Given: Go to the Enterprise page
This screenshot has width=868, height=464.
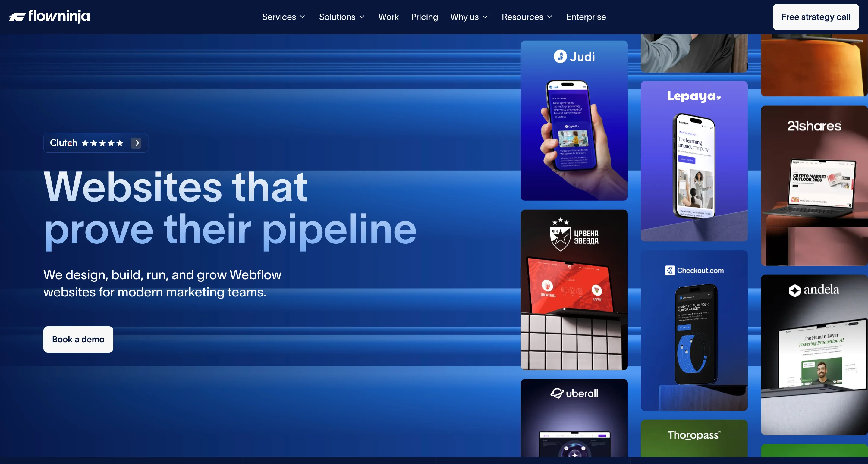Looking at the screenshot, I should 586,17.
